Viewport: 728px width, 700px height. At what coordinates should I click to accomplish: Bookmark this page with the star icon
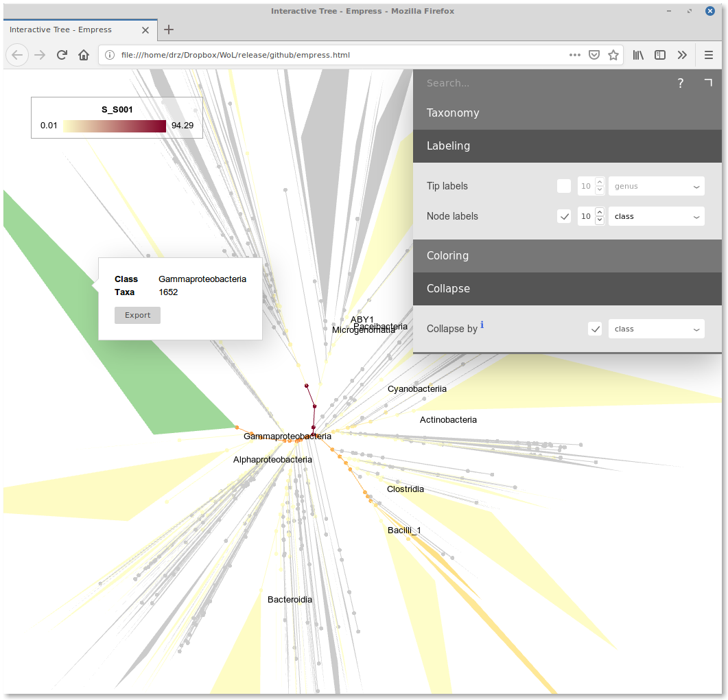pos(613,56)
